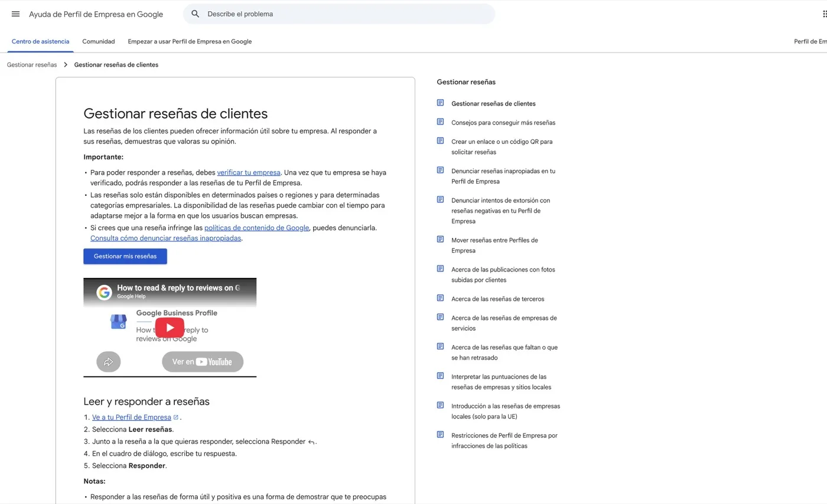Click the document icon beside Denunciar intentos de extorsión
The image size is (827, 504).
[x=440, y=199]
